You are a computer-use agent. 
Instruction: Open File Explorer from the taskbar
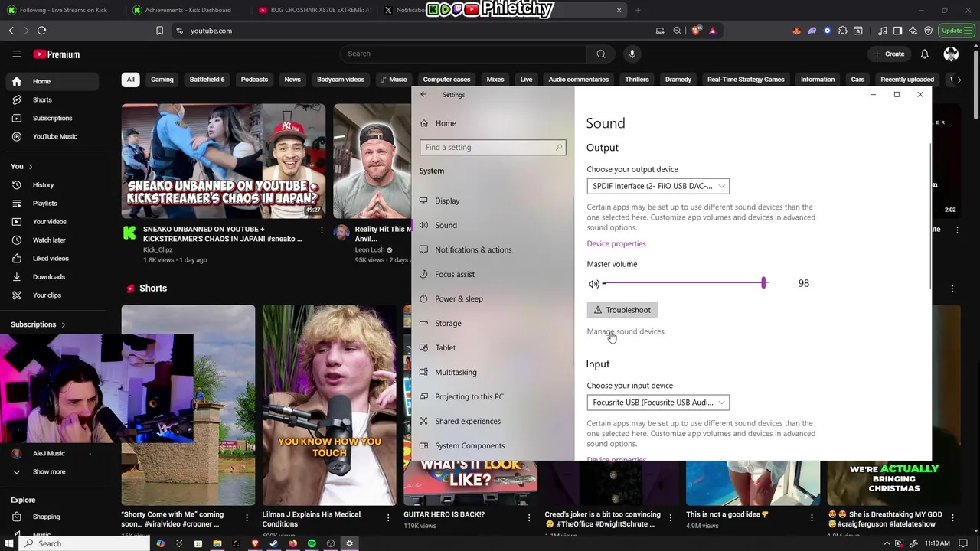(217, 543)
